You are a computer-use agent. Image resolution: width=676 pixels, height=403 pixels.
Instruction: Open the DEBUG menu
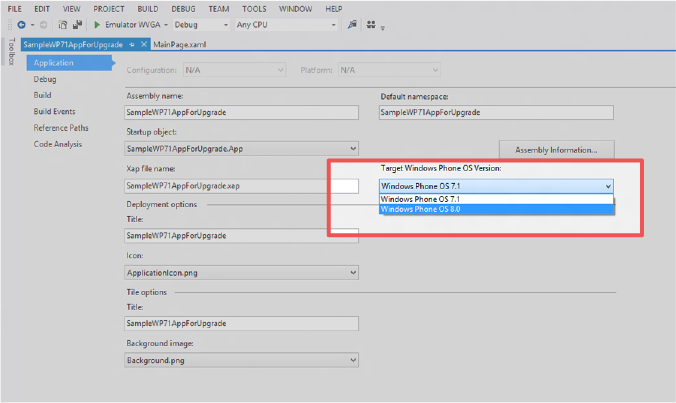pos(183,9)
